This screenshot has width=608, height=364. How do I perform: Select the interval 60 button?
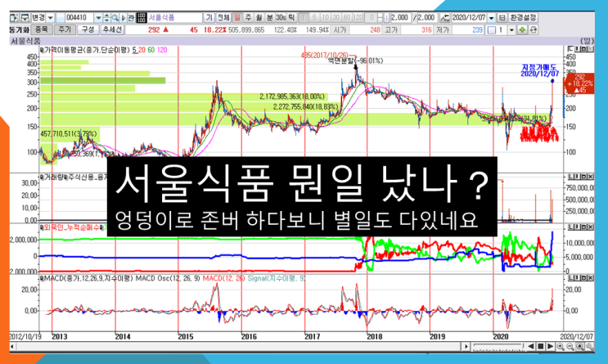click(347, 18)
